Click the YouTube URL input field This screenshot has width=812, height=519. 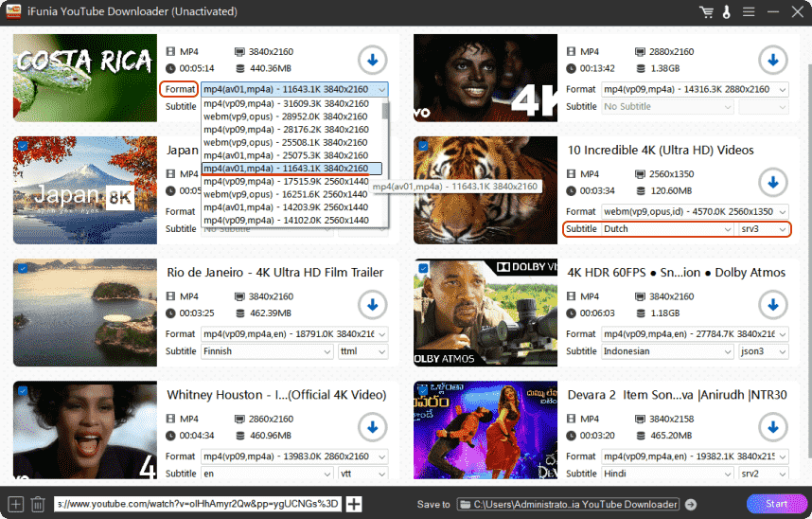click(x=197, y=504)
